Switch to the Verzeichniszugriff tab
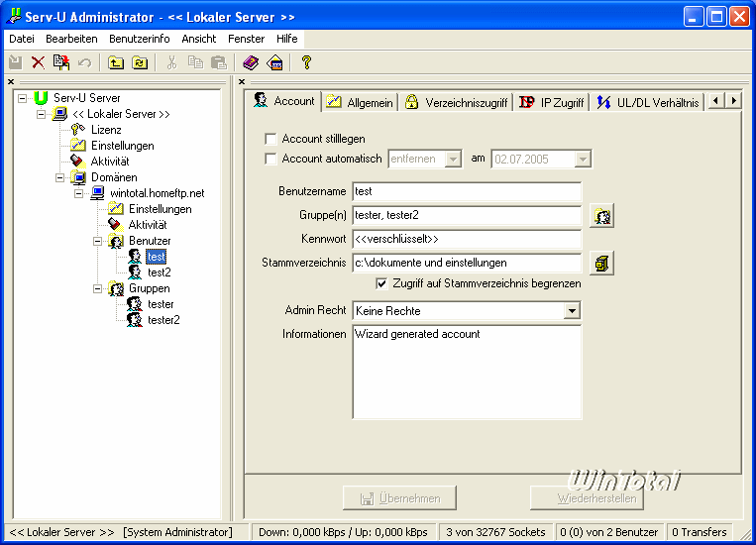Image resolution: width=756 pixels, height=545 pixels. (456, 102)
